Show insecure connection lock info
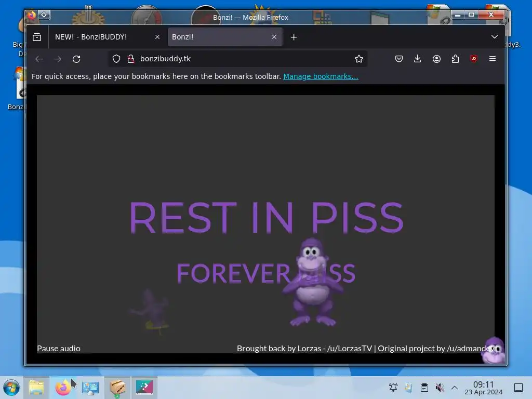This screenshot has height=399, width=532. click(x=130, y=59)
